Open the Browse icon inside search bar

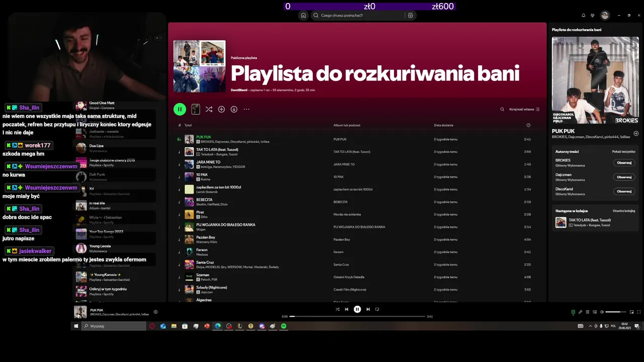click(x=411, y=16)
